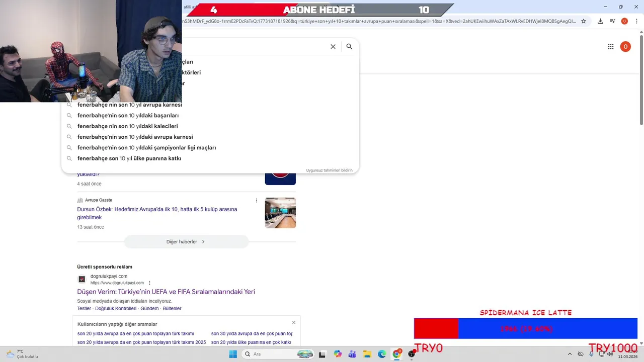Bookmark this page with the star icon
The width and height of the screenshot is (644, 362).
click(584, 21)
